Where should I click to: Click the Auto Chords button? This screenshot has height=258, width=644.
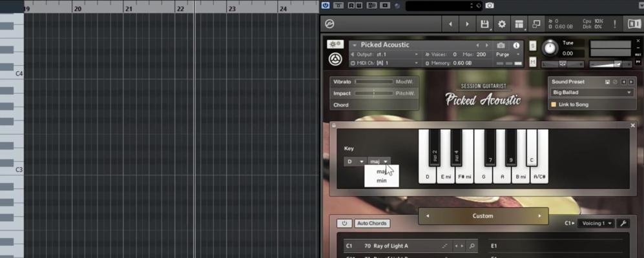point(371,224)
